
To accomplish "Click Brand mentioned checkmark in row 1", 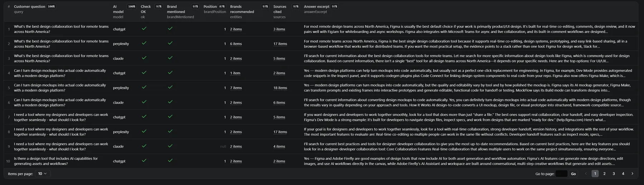I will 170,28.
